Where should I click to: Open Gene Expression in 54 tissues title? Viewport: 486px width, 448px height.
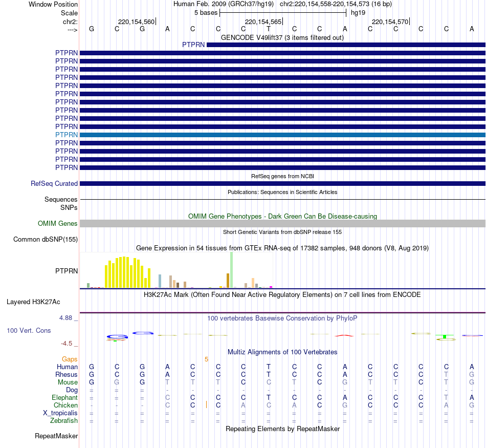coord(282,248)
